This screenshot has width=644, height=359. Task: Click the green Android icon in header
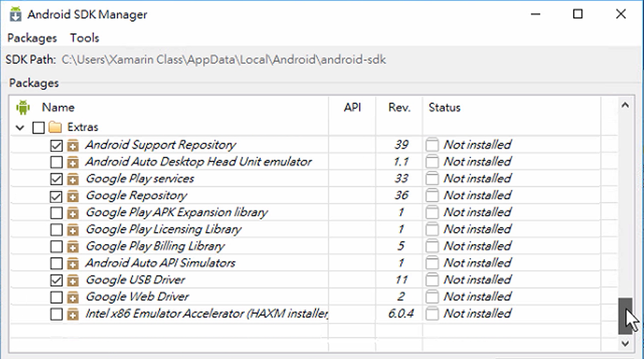pos(22,108)
